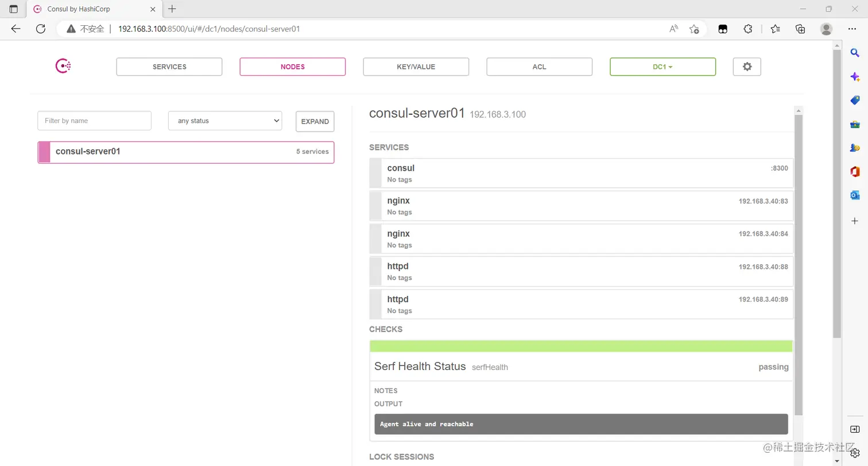Open browser settings and more menu
Image resolution: width=868 pixels, height=466 pixels.
852,29
